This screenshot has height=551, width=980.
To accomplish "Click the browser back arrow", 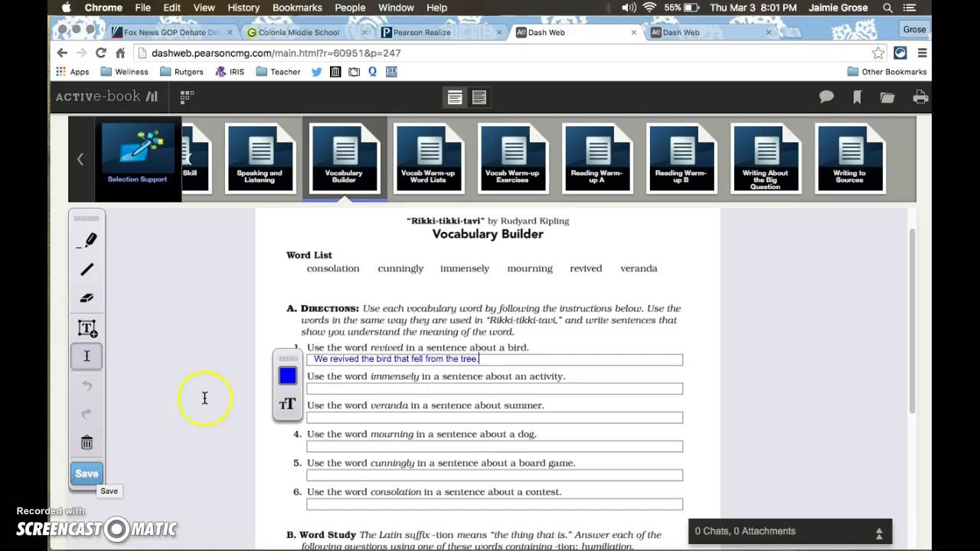I will pos(62,53).
